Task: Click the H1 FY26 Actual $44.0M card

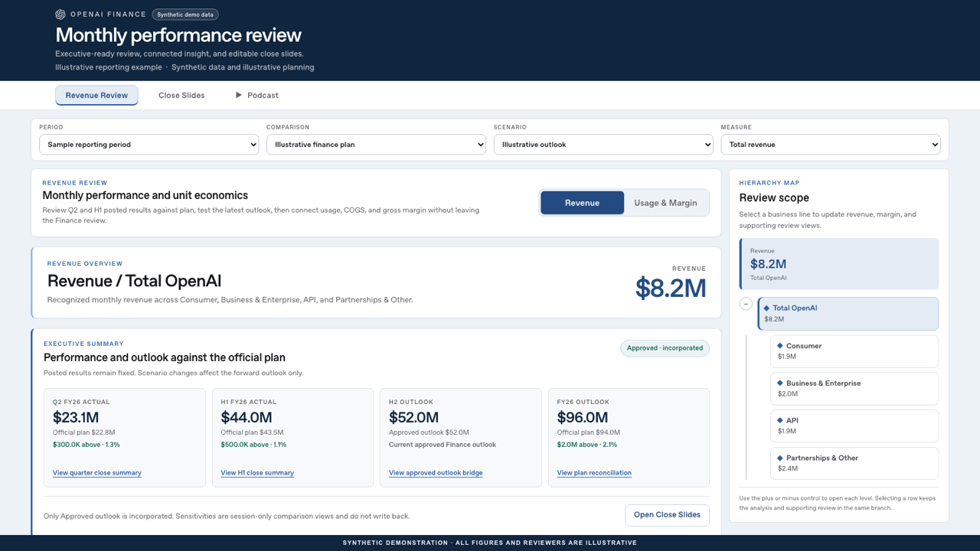Action: pyautogui.click(x=292, y=438)
